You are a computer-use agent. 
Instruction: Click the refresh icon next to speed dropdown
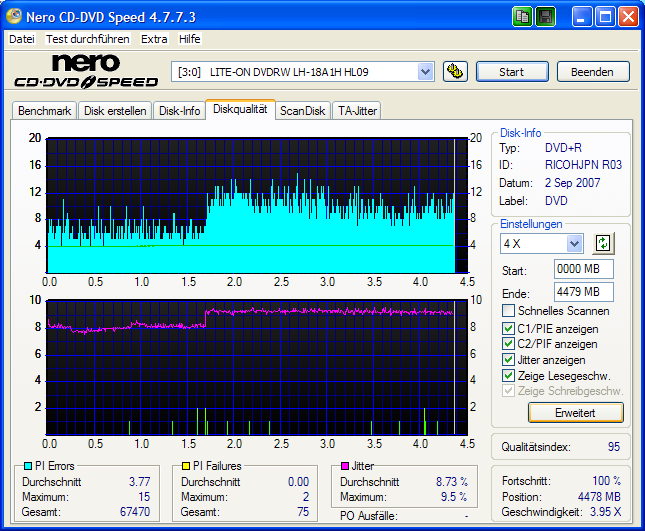pos(602,243)
